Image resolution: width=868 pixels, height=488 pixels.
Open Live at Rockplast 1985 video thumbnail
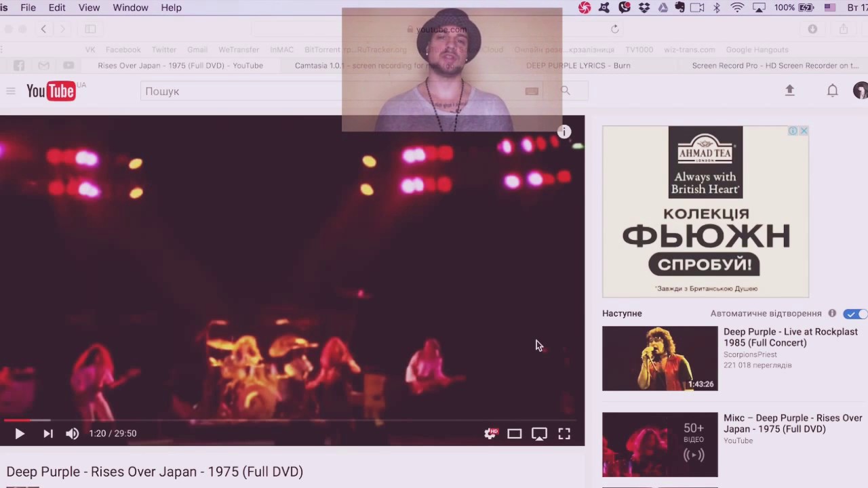660,359
